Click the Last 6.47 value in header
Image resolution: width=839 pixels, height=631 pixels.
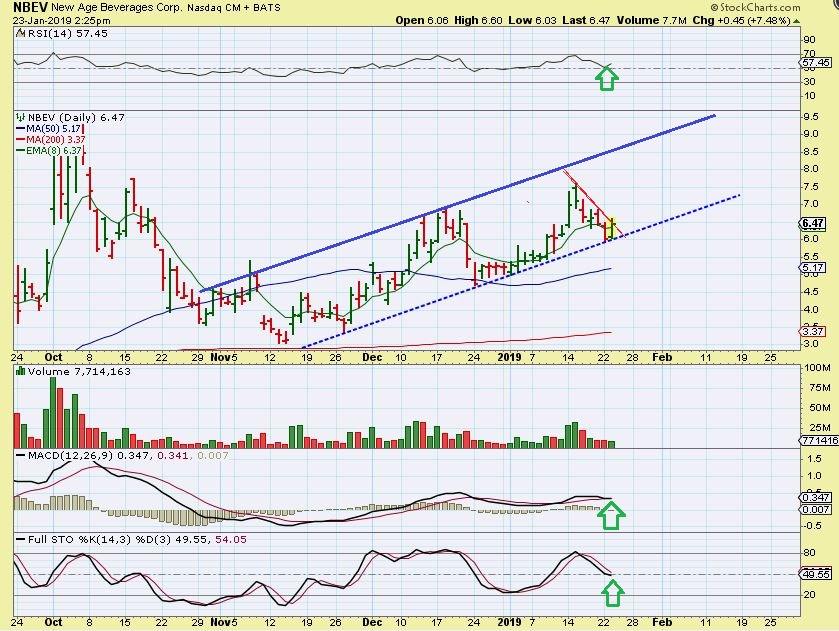(x=586, y=20)
